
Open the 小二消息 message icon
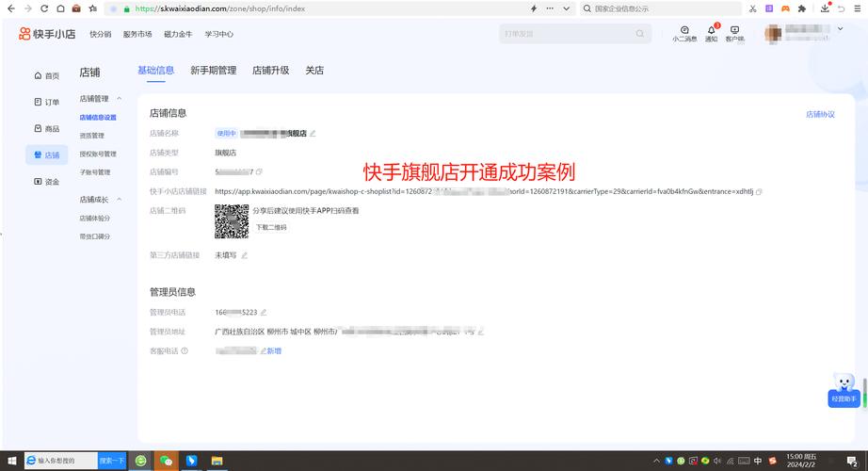coord(684,34)
